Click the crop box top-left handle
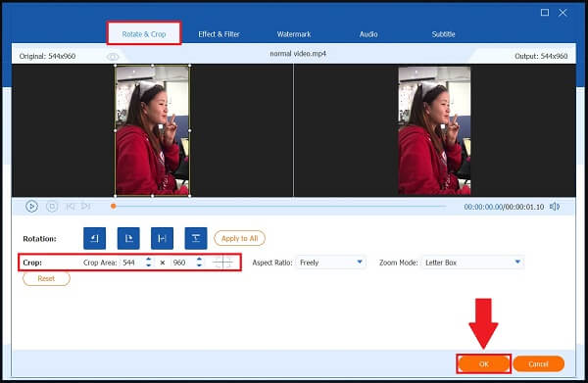Viewport: 588px width, 383px height. (115, 66)
